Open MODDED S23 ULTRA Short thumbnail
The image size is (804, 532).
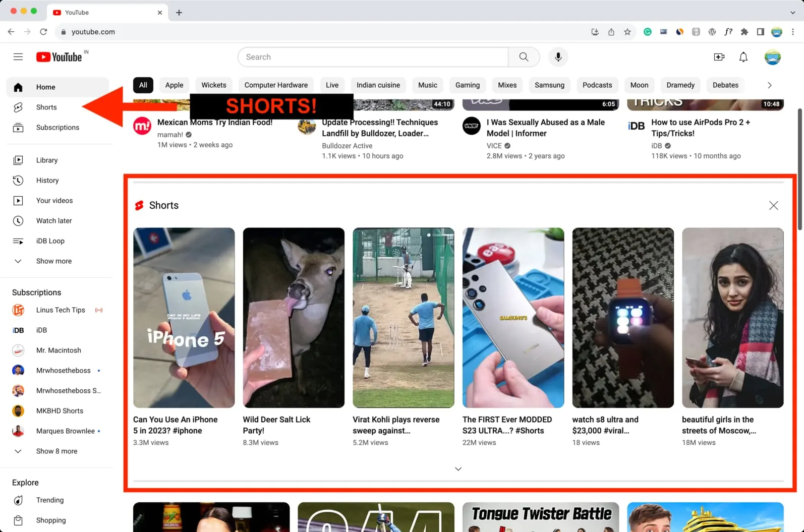pos(513,318)
